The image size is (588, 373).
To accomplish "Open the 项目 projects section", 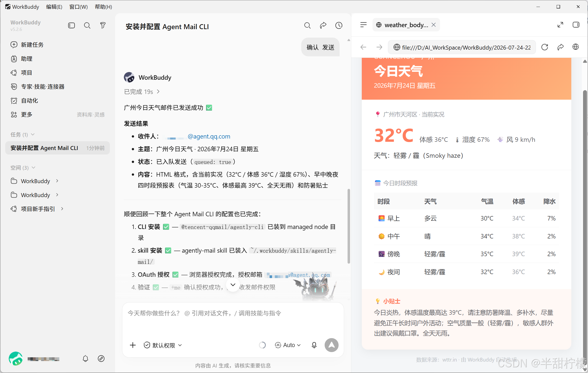I will (22, 73).
